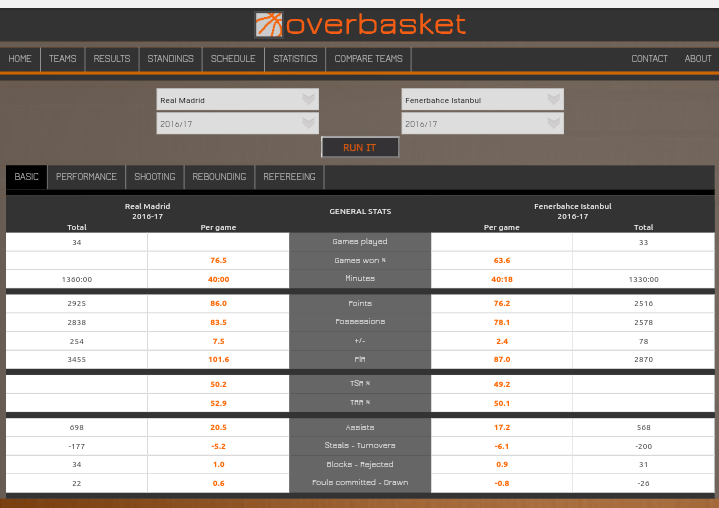Click Real Madrid points per game 86.0
The width and height of the screenshot is (719, 508).
click(x=218, y=304)
